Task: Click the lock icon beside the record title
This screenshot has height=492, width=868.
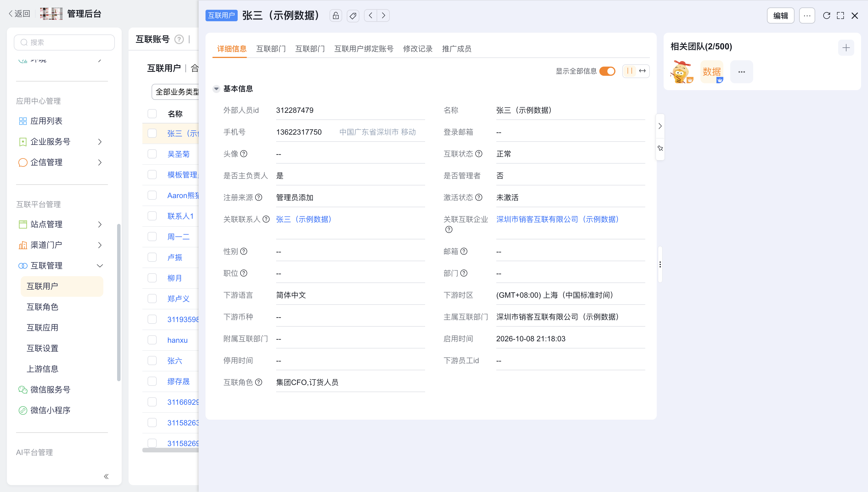Action: coord(336,16)
